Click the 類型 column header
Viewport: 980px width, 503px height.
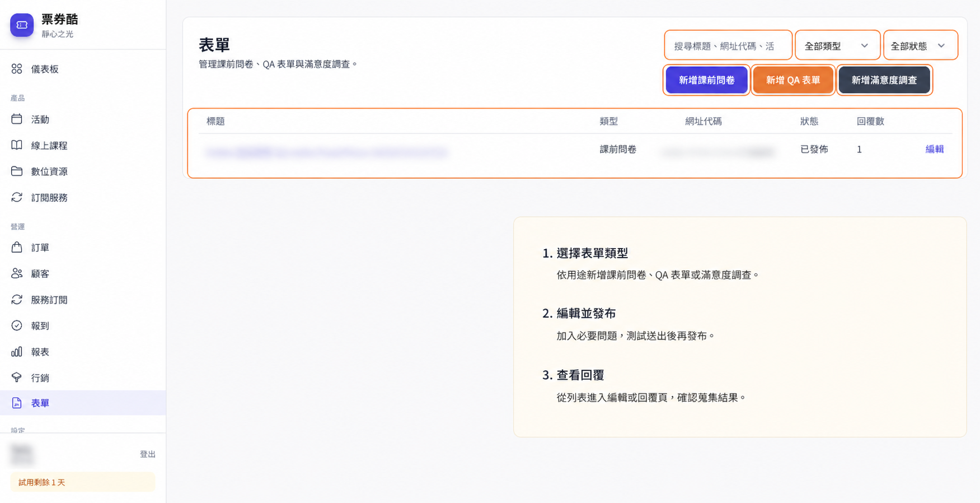pos(609,121)
